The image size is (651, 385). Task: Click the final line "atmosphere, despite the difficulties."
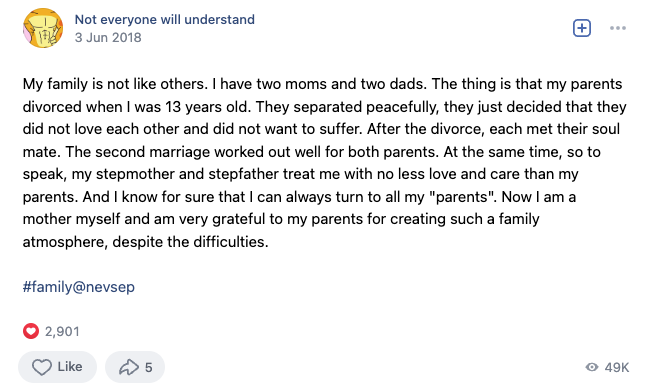click(x=145, y=242)
